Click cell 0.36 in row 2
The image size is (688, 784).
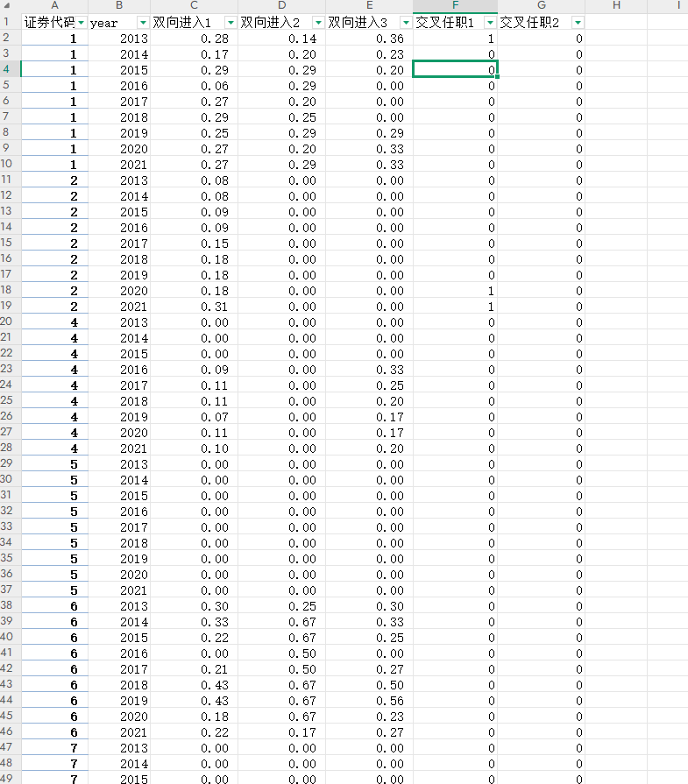pos(369,39)
